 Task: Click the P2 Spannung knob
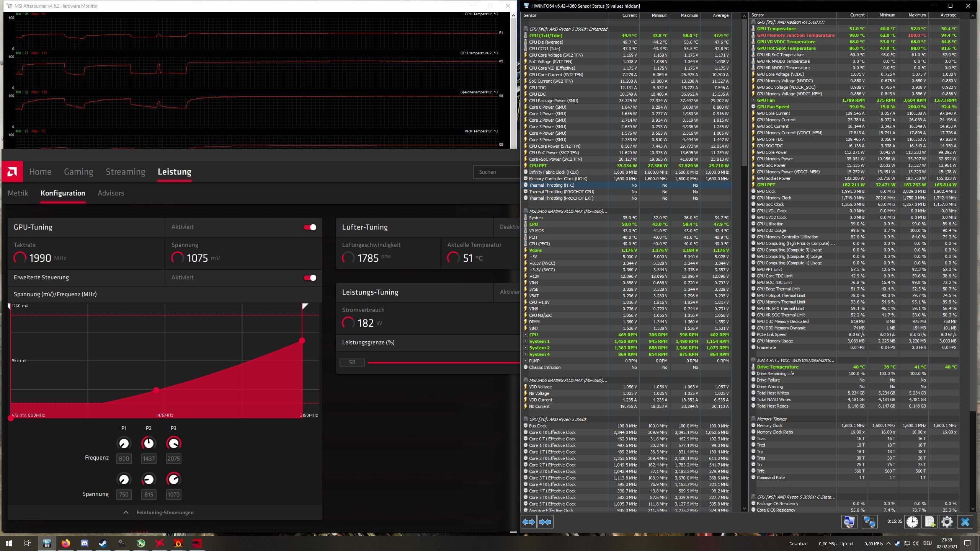(149, 479)
